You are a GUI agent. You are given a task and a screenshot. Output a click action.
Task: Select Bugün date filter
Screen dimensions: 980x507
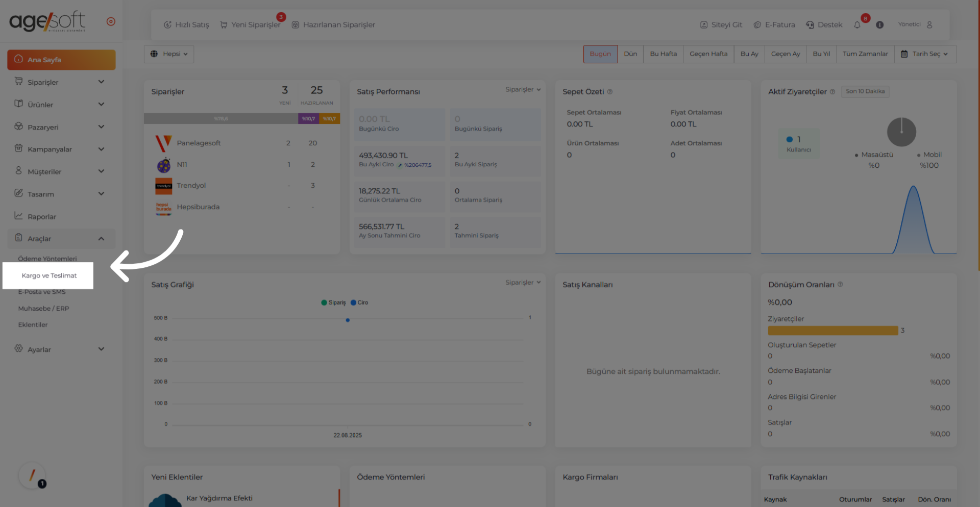coord(600,54)
